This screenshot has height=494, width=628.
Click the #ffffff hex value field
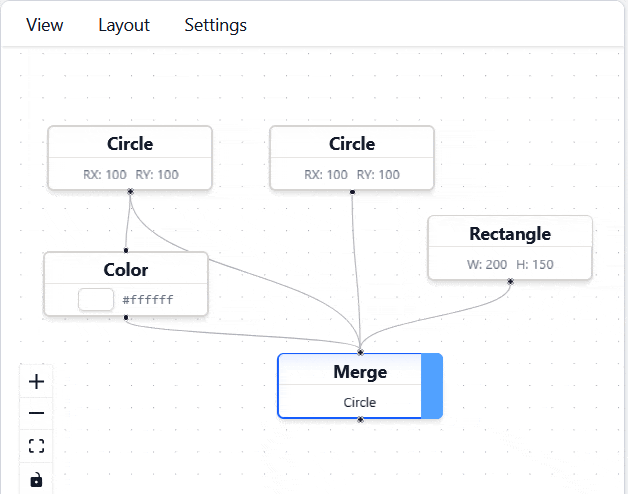point(148,299)
